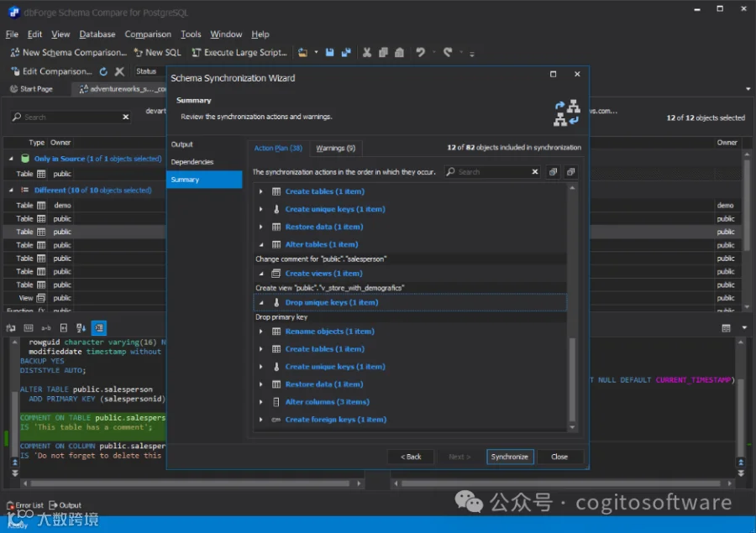The image size is (756, 533).
Task: Open Output panel at bottom
Action: [65, 505]
